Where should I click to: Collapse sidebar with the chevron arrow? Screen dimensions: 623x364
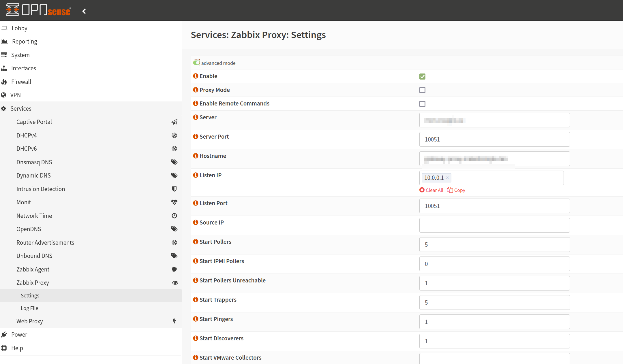[84, 11]
